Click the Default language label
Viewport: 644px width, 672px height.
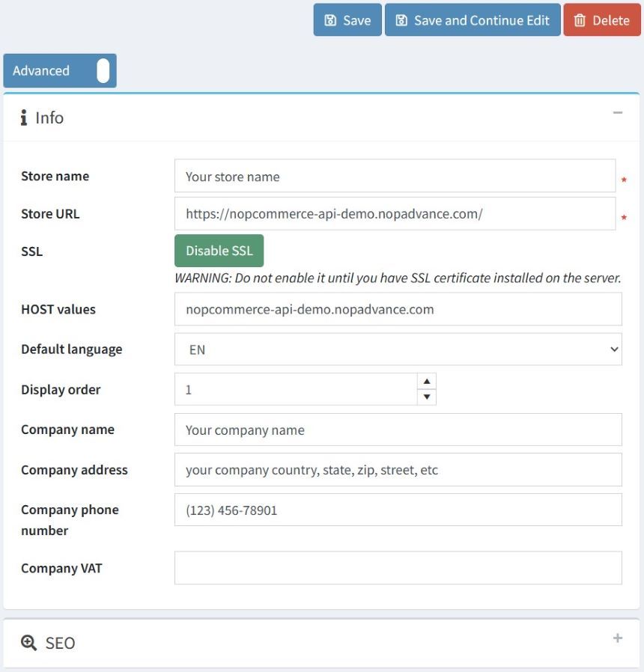point(72,349)
